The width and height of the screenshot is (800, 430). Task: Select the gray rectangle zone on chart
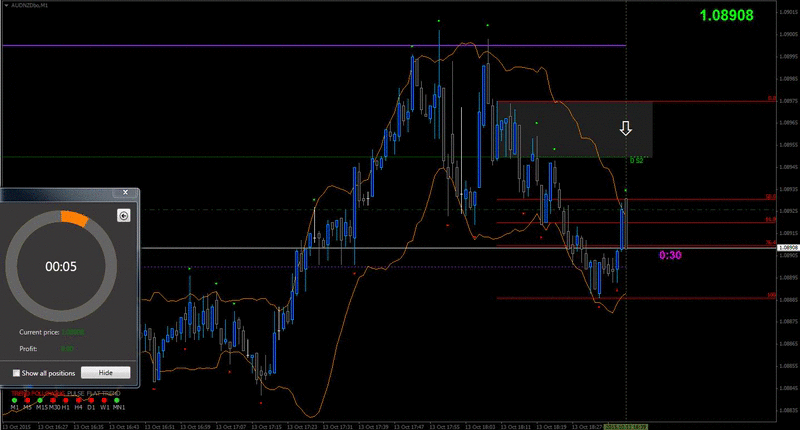point(575,129)
